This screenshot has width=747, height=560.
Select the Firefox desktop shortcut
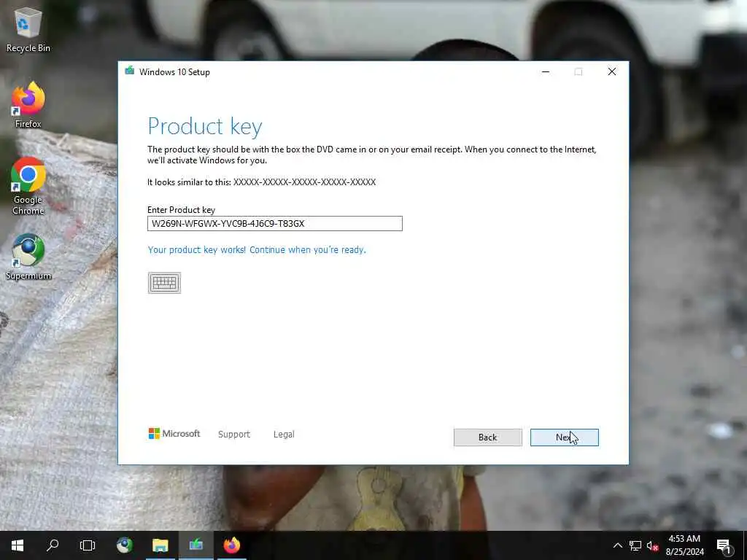(x=28, y=105)
